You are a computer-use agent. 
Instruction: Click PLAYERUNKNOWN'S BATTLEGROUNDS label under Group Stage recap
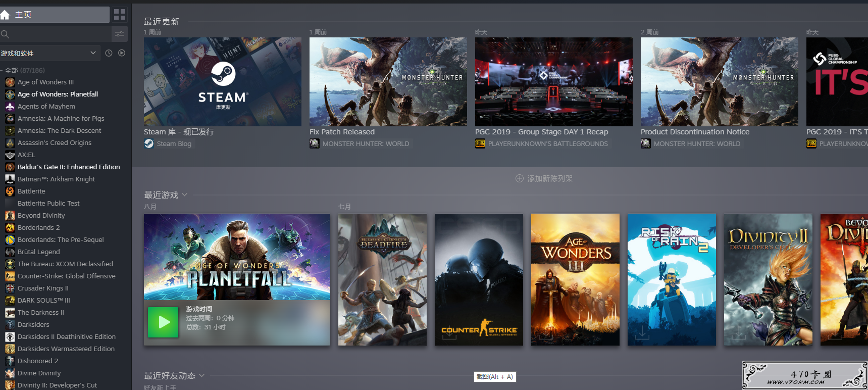click(548, 144)
